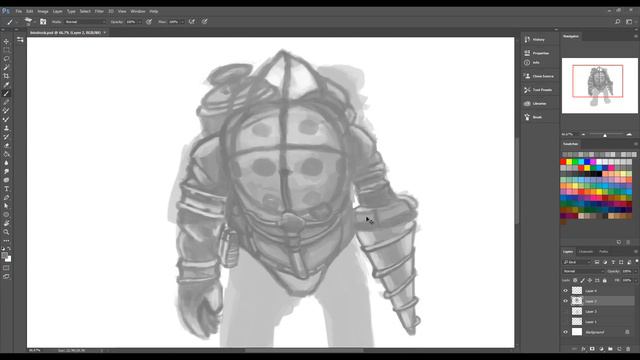Select the Pen tool
Viewport: 640px width, 360px height.
[x=6, y=198]
